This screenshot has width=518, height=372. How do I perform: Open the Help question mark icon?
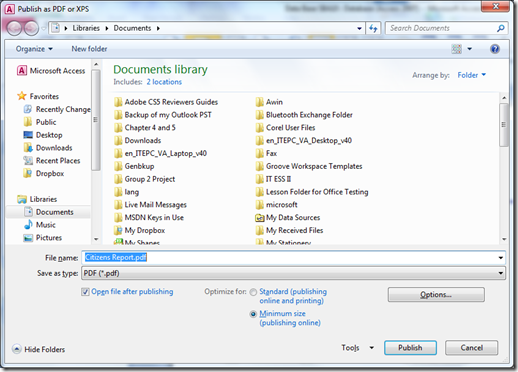(495, 49)
